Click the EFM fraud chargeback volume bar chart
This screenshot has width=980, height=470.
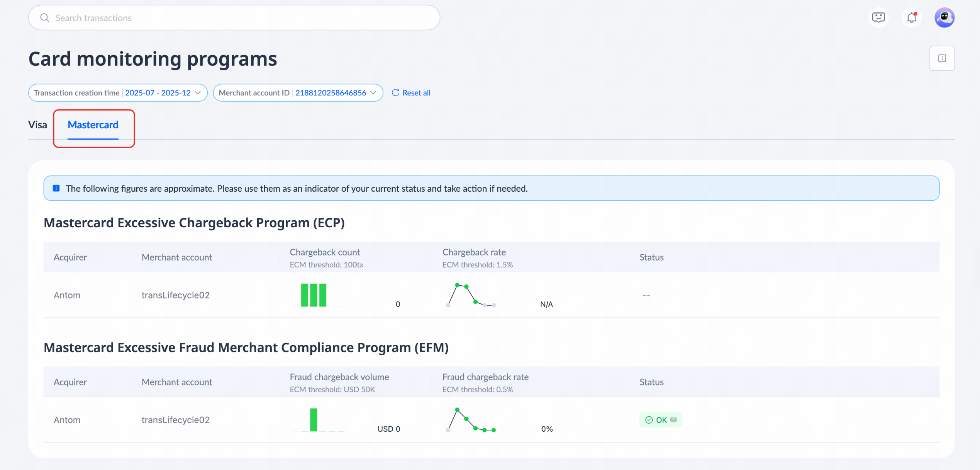[x=318, y=420]
